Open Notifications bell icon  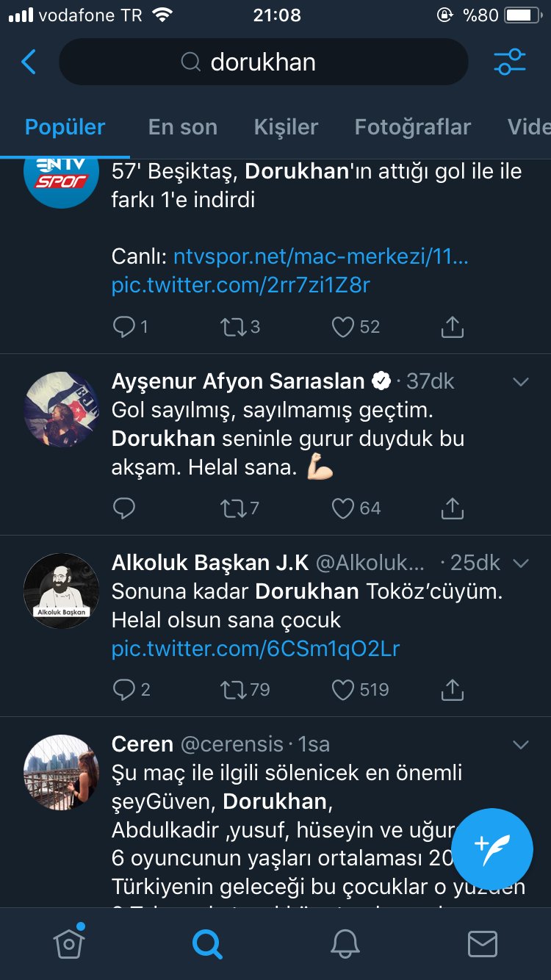(345, 943)
